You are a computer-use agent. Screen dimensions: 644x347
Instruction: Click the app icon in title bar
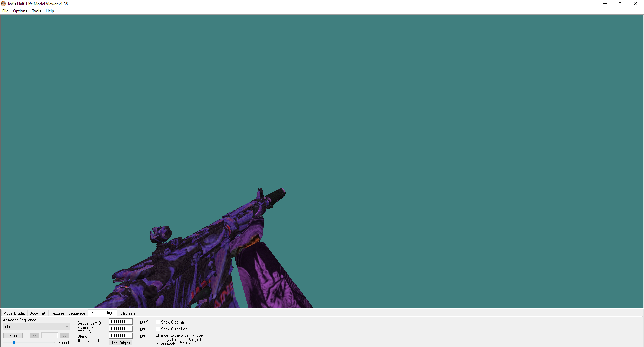pos(3,4)
